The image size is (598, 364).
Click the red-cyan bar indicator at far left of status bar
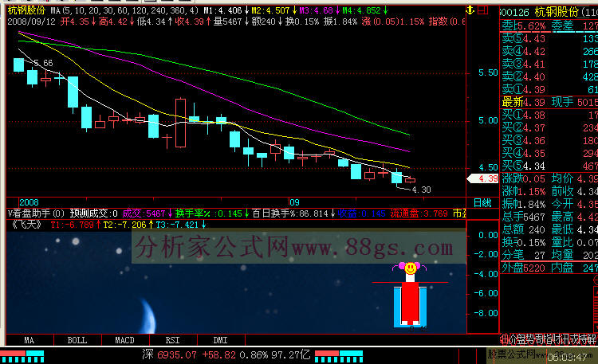point(22,356)
